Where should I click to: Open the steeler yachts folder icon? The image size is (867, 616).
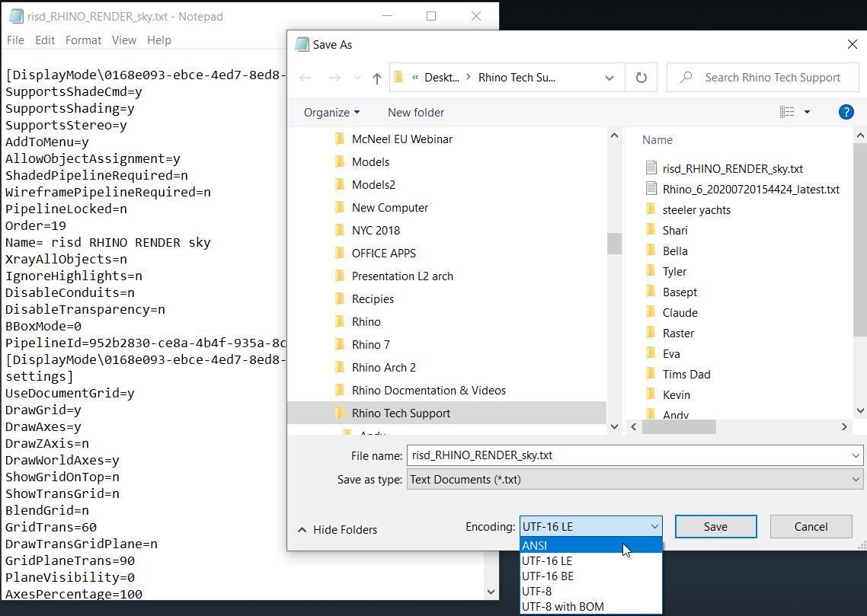pos(651,209)
